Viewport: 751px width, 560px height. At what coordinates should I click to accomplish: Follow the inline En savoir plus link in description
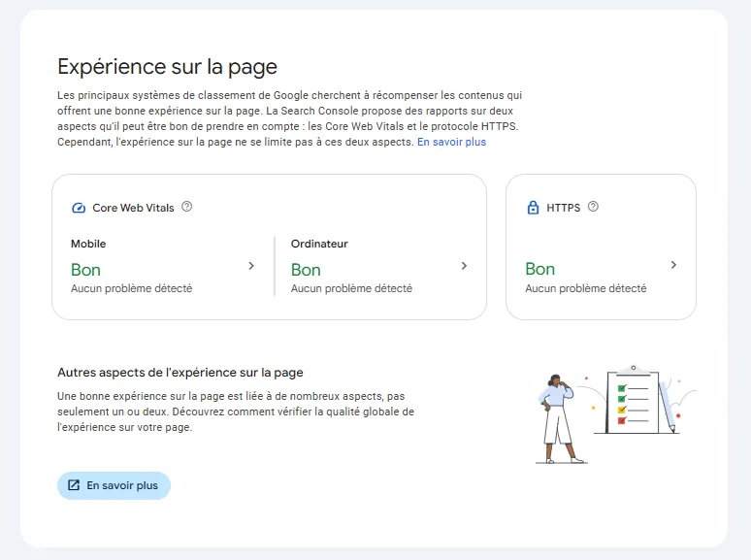[451, 142]
